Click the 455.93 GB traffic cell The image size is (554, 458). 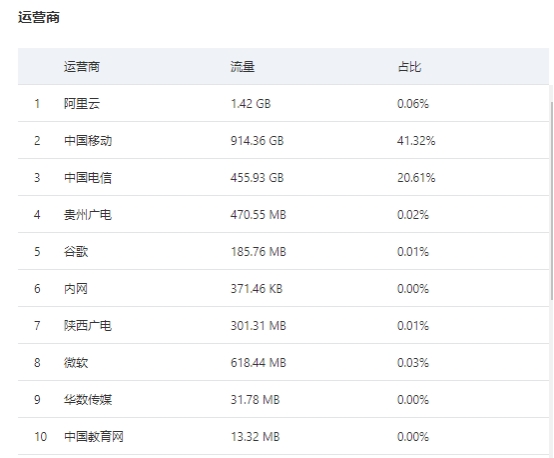[x=257, y=177]
